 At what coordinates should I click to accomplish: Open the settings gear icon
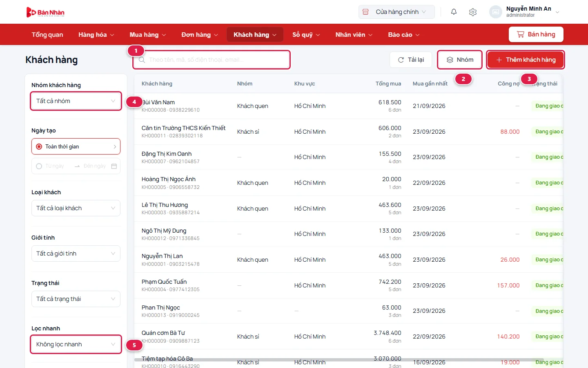(x=473, y=12)
